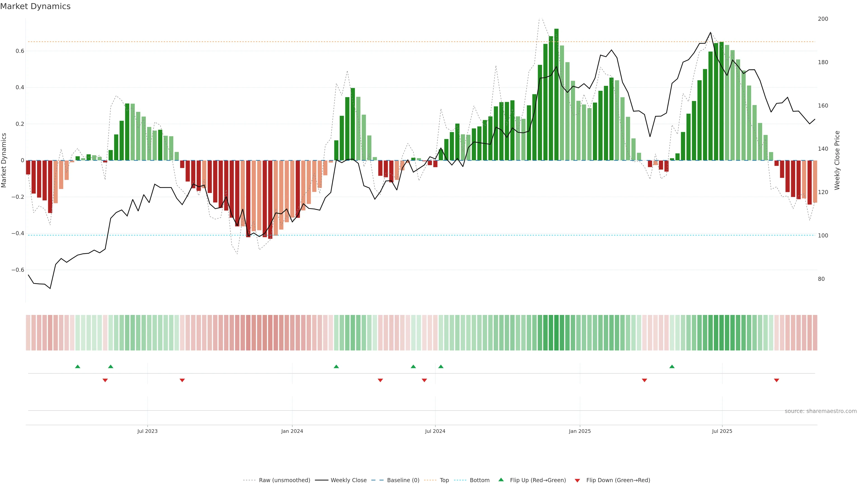Click the earliest green Flip Up marker
The height and width of the screenshot is (488, 868).
coord(78,366)
